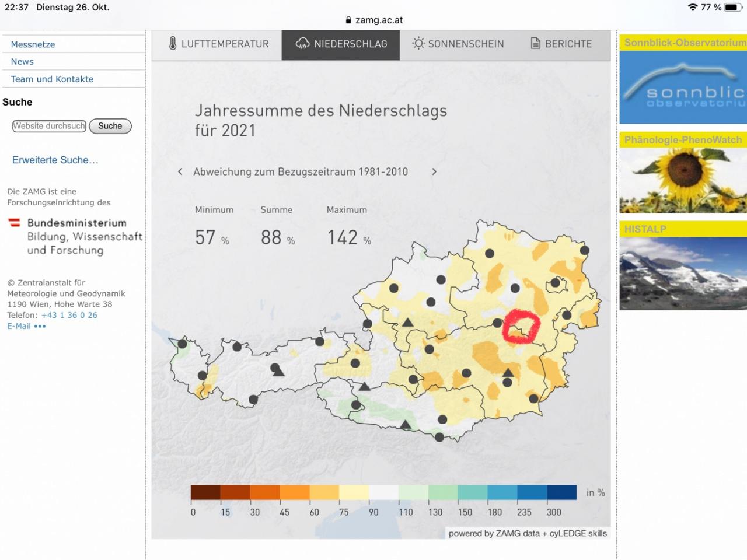Click the document icon for Berichte

click(535, 44)
